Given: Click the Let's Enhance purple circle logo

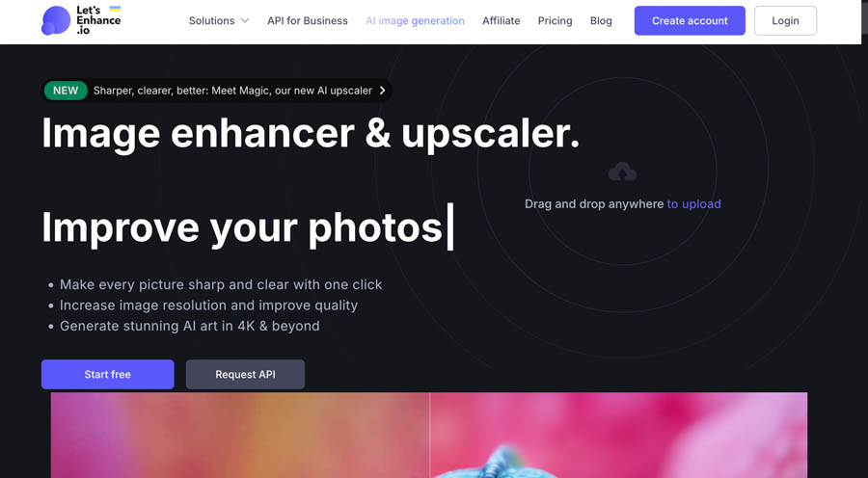Looking at the screenshot, I should pyautogui.click(x=56, y=20).
